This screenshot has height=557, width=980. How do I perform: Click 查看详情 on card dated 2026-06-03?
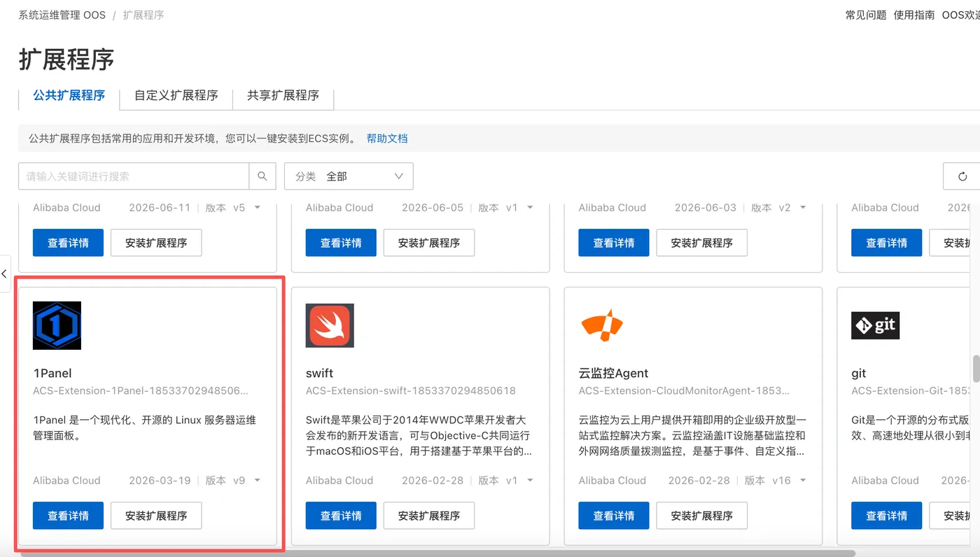[x=614, y=243]
